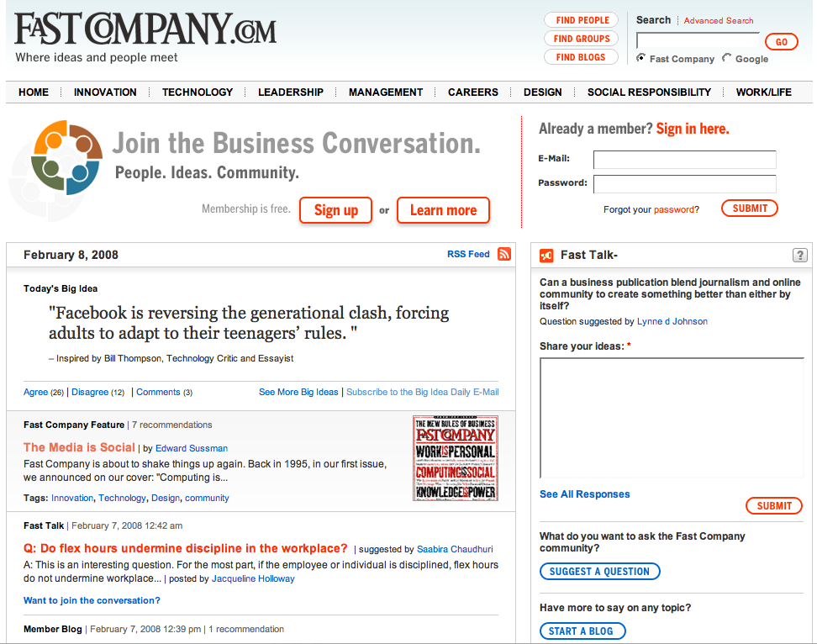The height and width of the screenshot is (644, 817).
Task: Click the orange Sign up button
Action: (x=336, y=210)
